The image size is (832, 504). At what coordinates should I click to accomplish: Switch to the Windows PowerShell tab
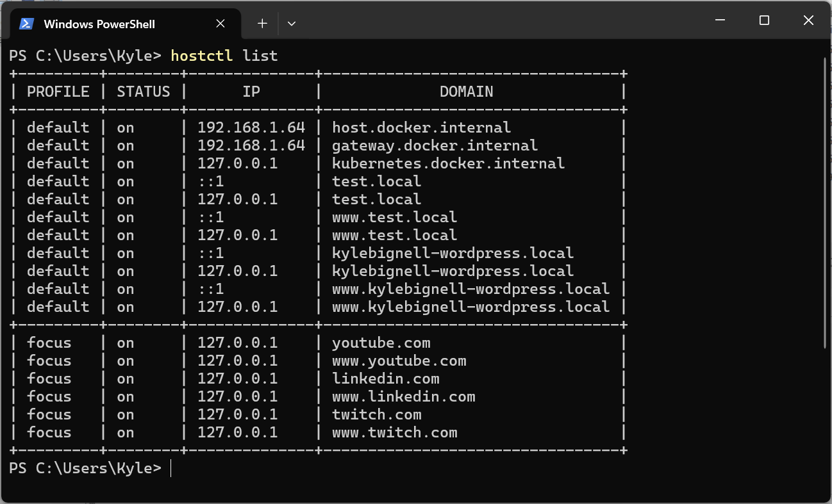(99, 24)
